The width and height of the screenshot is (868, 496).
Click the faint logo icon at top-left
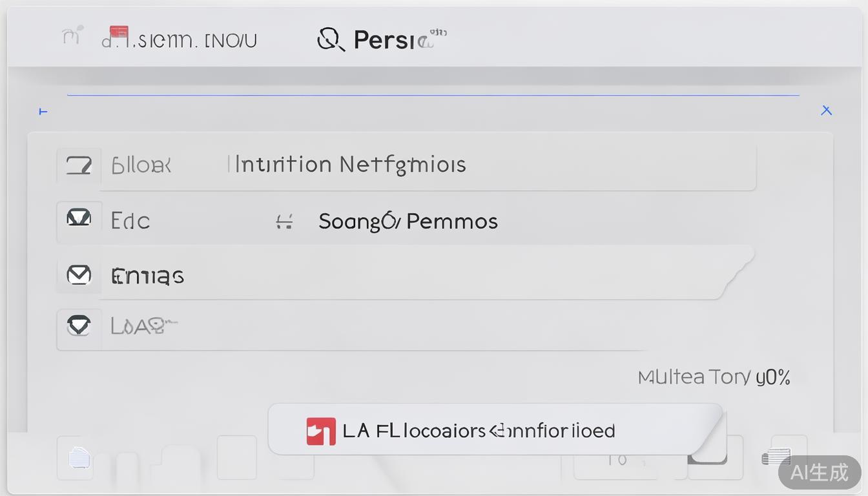point(72,36)
